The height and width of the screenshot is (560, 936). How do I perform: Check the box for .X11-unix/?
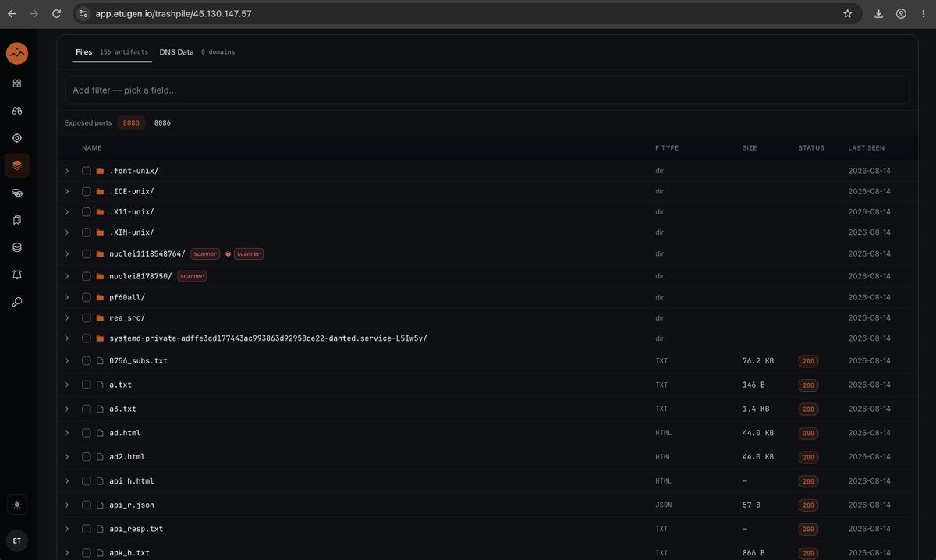(x=87, y=211)
